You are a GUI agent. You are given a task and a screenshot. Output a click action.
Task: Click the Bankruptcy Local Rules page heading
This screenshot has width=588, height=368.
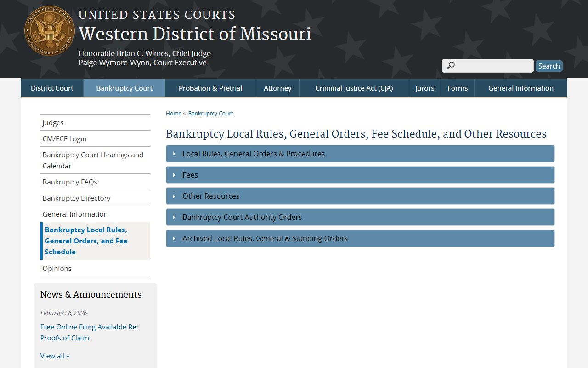point(356,134)
